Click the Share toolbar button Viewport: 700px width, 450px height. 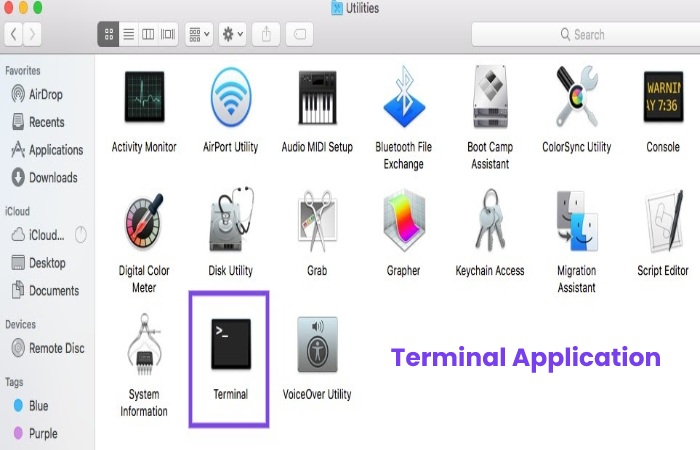pos(266,34)
